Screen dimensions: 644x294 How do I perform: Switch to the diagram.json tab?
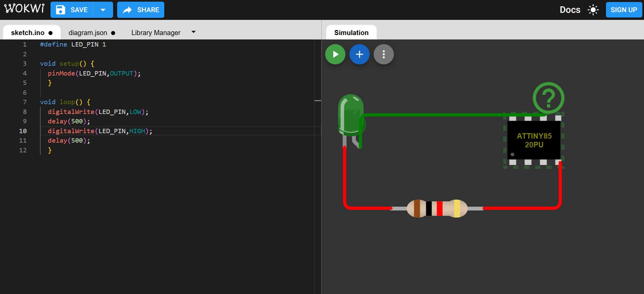pyautogui.click(x=88, y=33)
